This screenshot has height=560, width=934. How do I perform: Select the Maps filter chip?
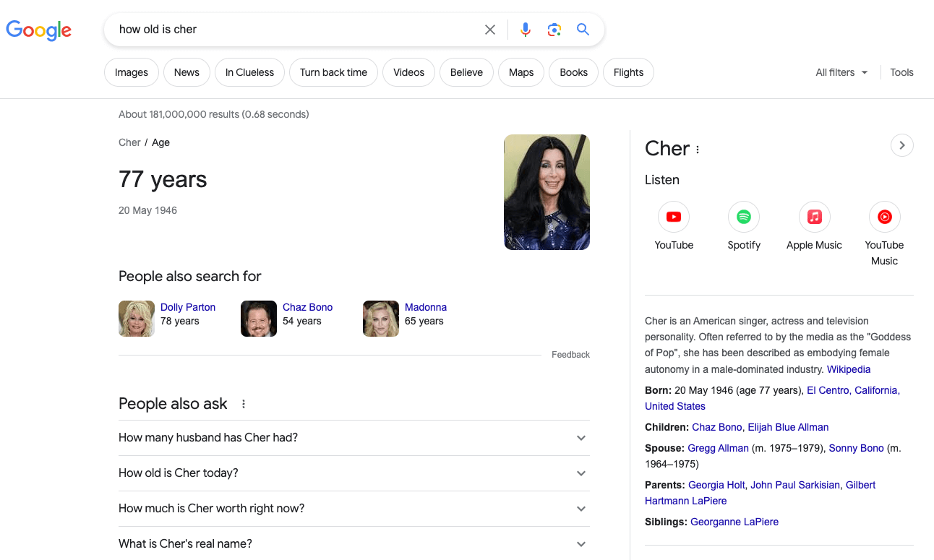point(521,72)
